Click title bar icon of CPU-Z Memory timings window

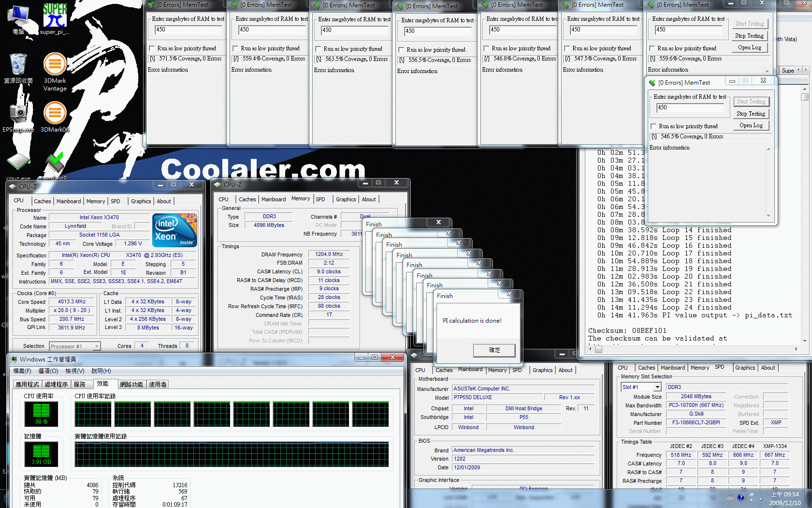coord(217,184)
